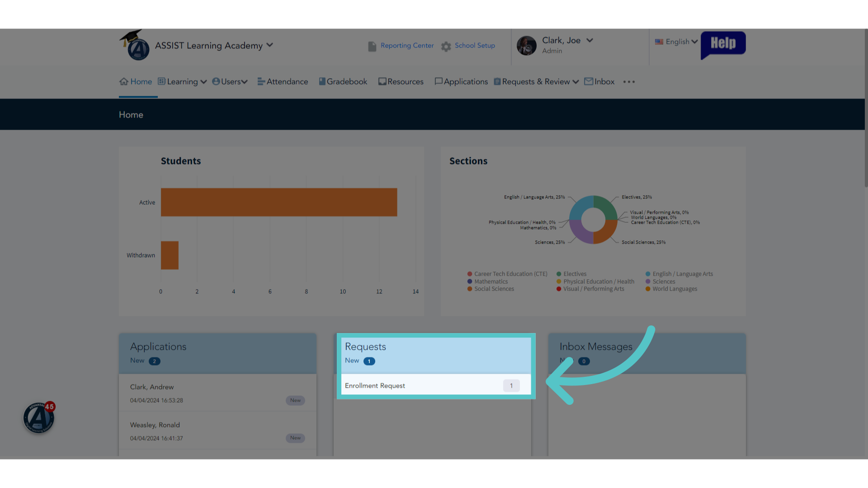Image resolution: width=868 pixels, height=488 pixels.
Task: Click the New tag on Clark, Andrew
Action: pos(295,400)
